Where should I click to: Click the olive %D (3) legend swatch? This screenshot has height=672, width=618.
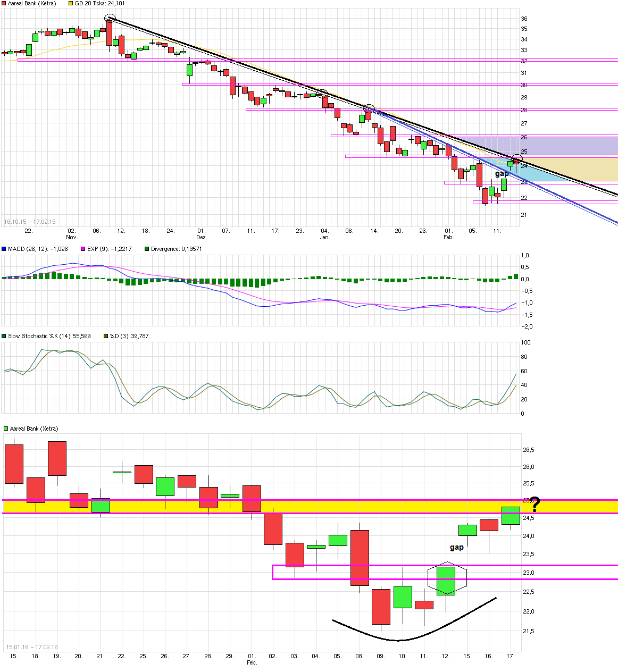coord(106,336)
